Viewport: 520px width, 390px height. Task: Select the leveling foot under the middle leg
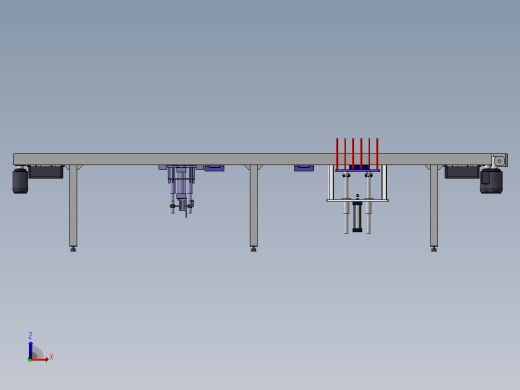point(254,249)
